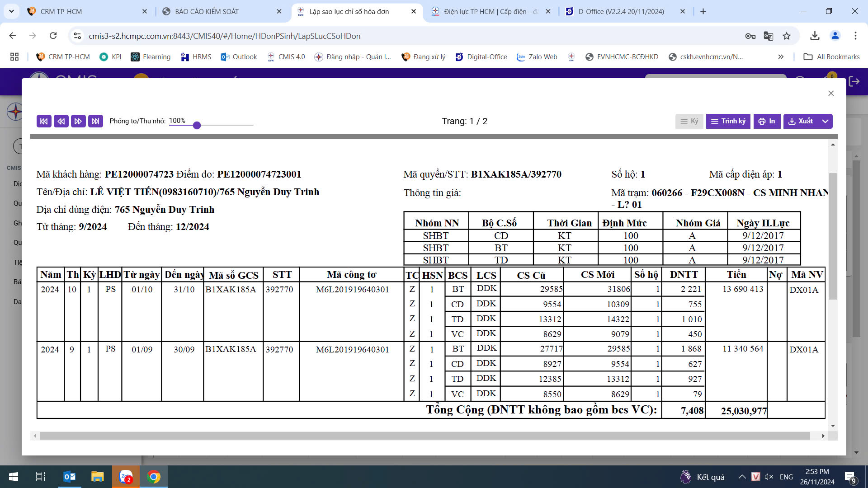Jump to last report page

click(95, 121)
